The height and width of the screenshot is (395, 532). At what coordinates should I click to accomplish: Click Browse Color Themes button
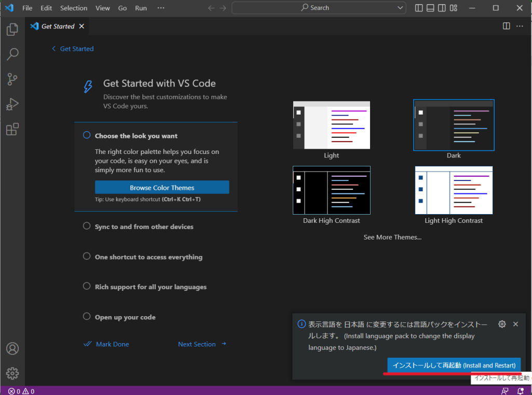(162, 187)
